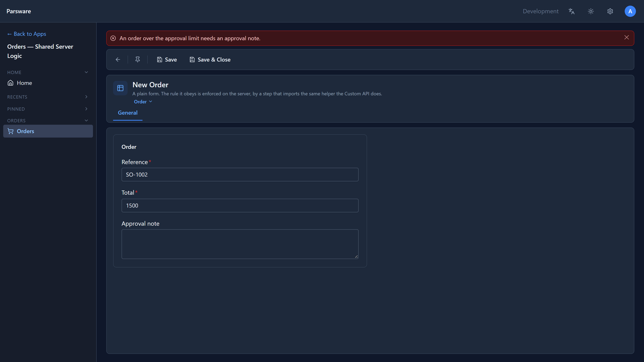Click the language translate icon
Screen dimensions: 644x362
tap(572, 11)
